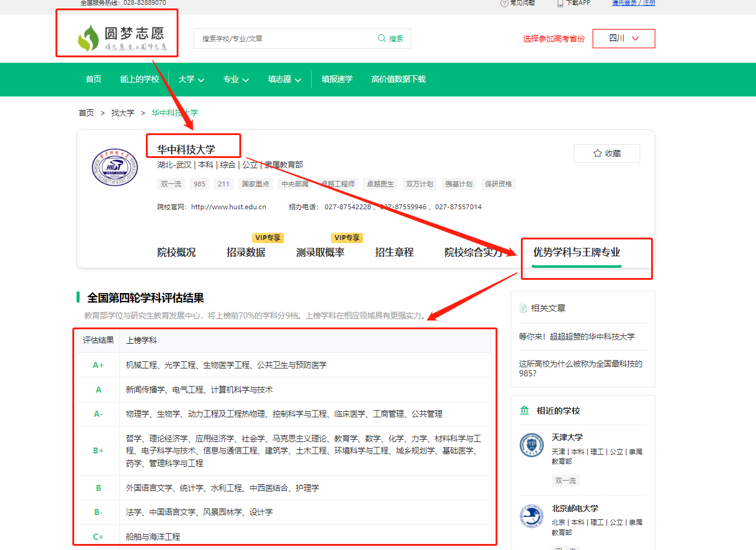Click the 卓越医生 tag
The width and height of the screenshot is (756, 550).
380,184
